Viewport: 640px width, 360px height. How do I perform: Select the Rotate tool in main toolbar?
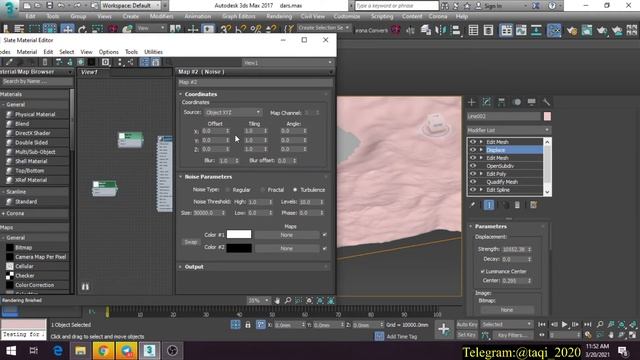coord(82,29)
